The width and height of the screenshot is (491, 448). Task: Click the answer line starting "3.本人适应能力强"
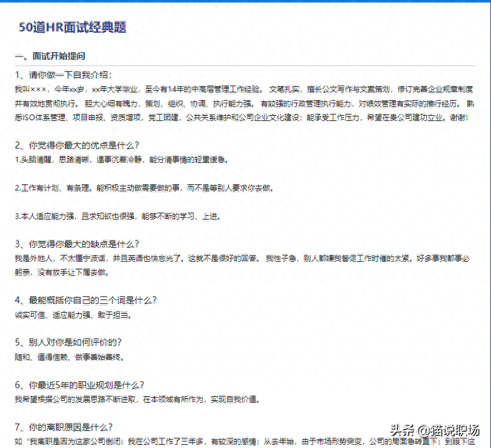(118, 216)
